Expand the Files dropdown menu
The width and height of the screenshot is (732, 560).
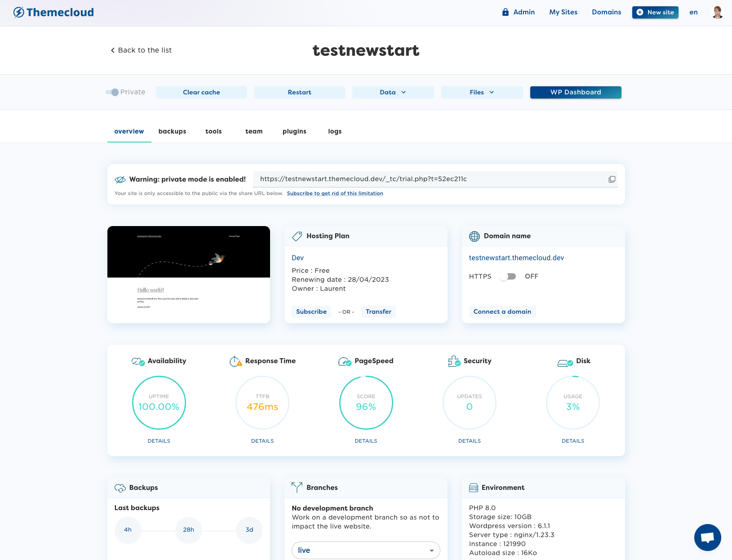(482, 92)
